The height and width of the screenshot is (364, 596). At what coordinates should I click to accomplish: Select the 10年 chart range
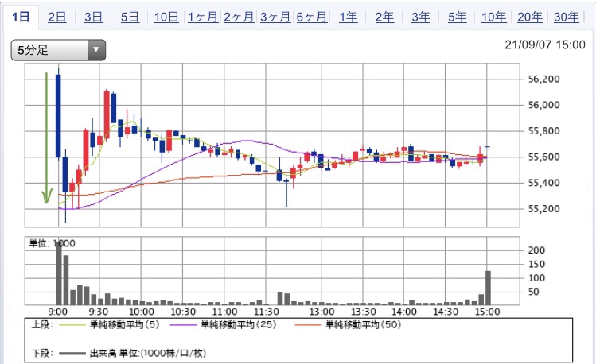[x=494, y=17]
